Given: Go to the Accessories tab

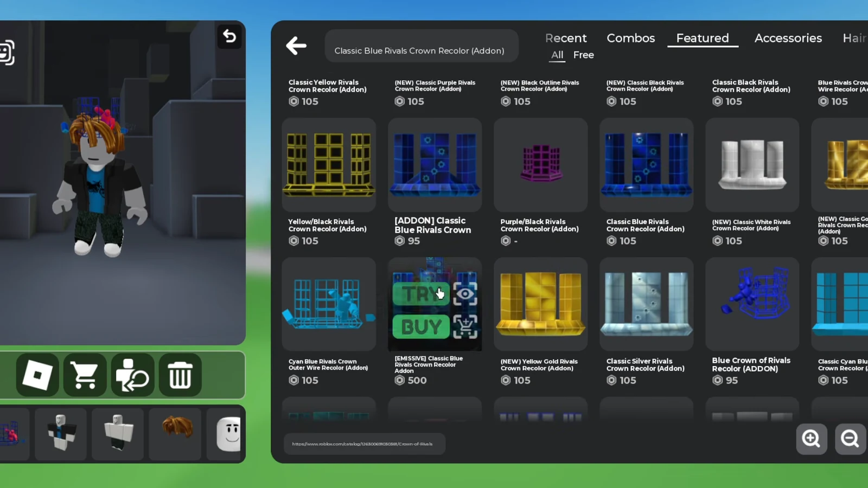Looking at the screenshot, I should [788, 38].
